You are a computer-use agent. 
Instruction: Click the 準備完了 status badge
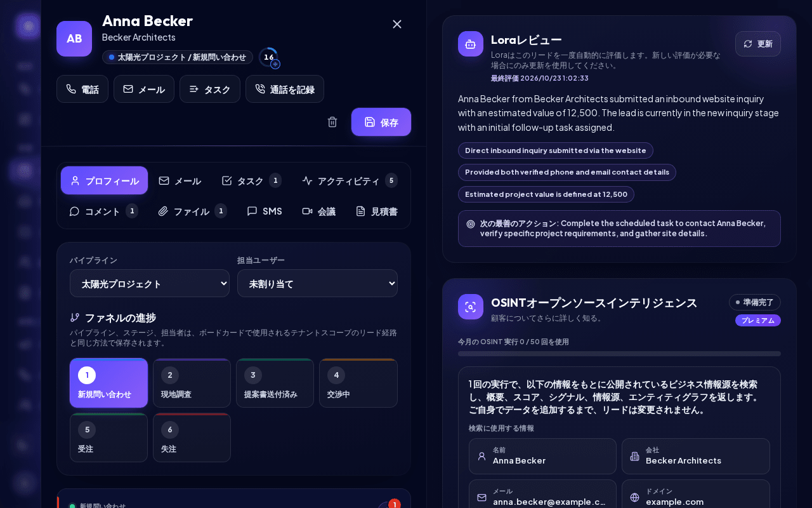coord(755,302)
